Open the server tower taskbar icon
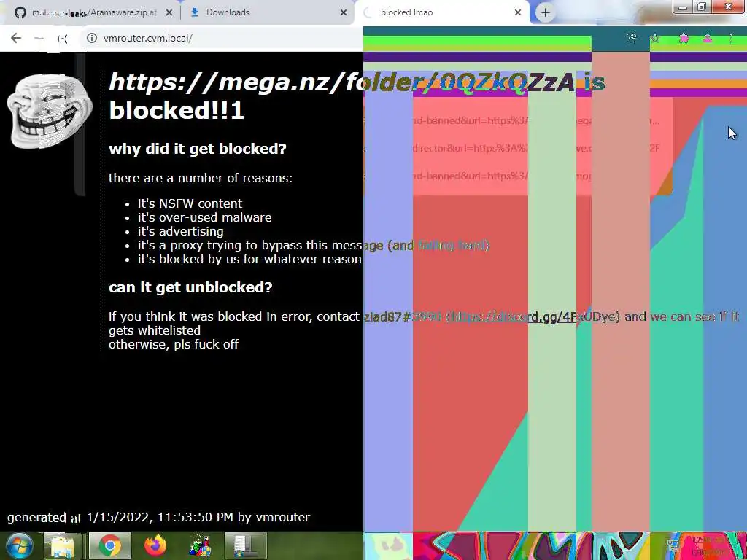 (245, 545)
